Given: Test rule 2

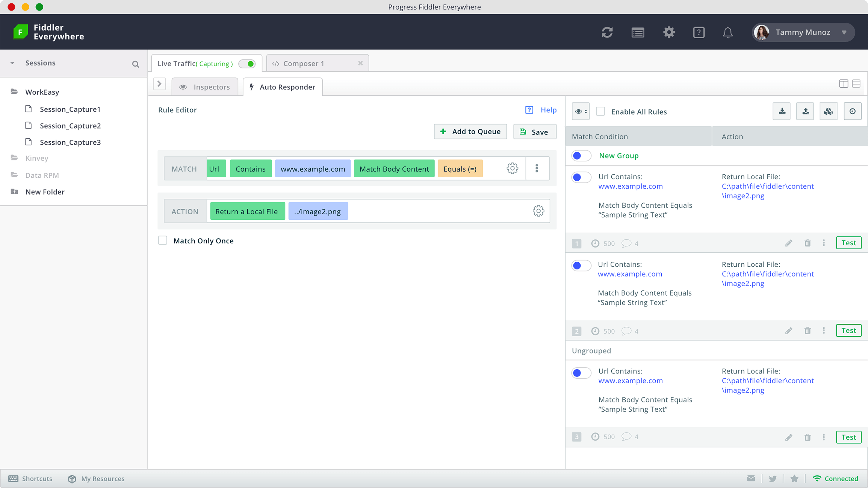Looking at the screenshot, I should point(849,330).
